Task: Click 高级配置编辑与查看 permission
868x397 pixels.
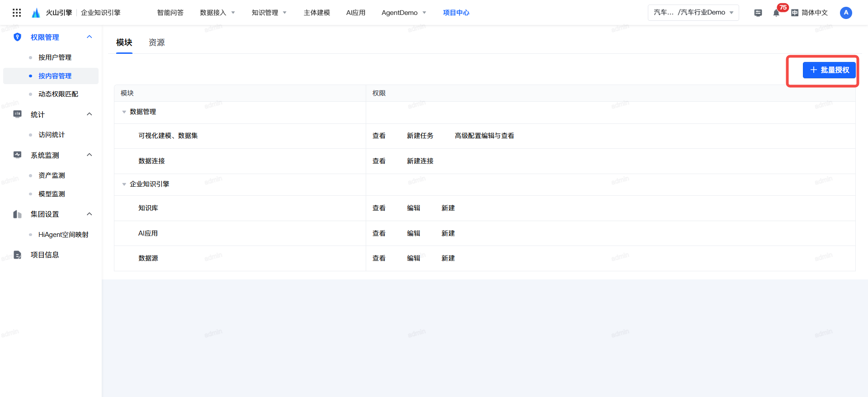Action: 484,136
